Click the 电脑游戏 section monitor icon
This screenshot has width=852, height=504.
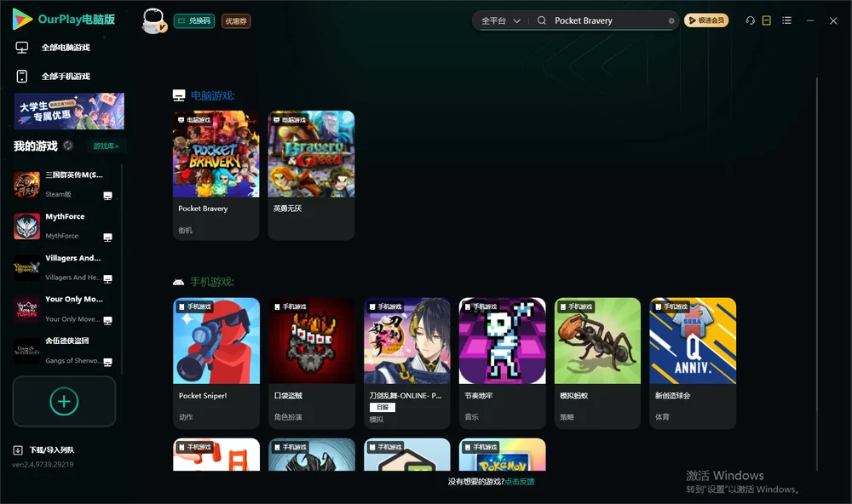point(179,95)
